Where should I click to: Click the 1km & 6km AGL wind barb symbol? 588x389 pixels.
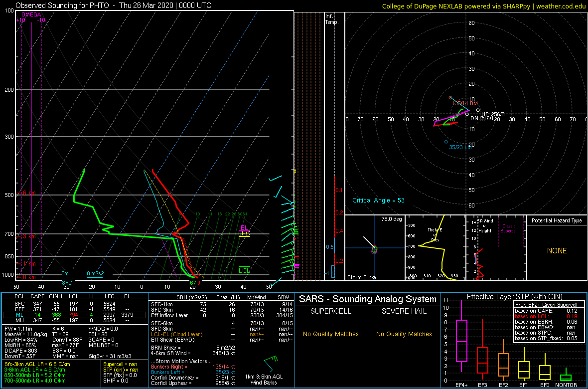[x=271, y=364]
